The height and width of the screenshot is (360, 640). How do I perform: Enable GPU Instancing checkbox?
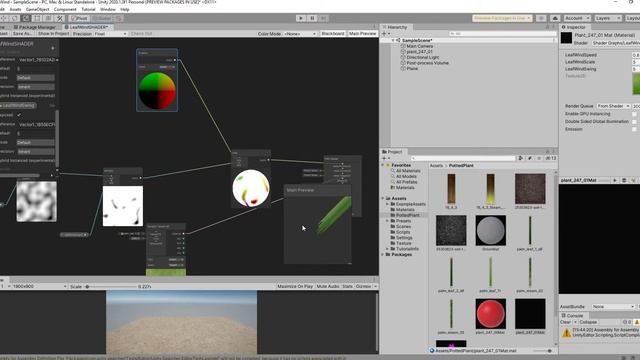coord(634,114)
